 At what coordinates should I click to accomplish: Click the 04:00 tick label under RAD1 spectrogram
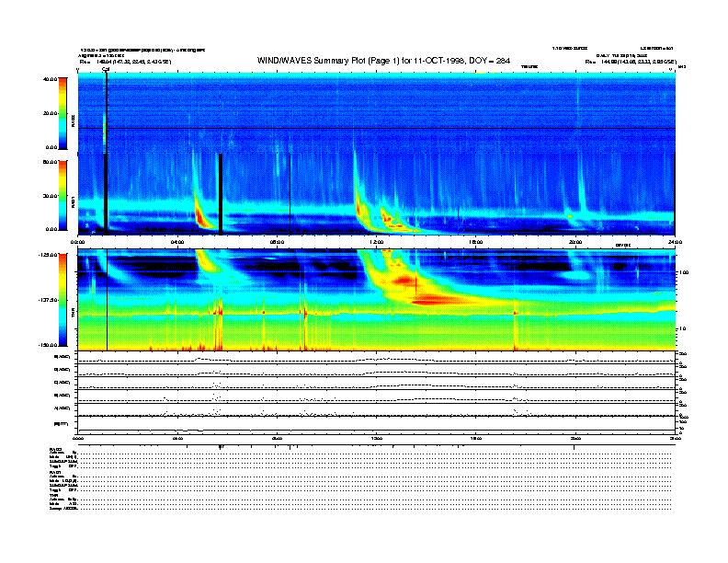pos(177,242)
